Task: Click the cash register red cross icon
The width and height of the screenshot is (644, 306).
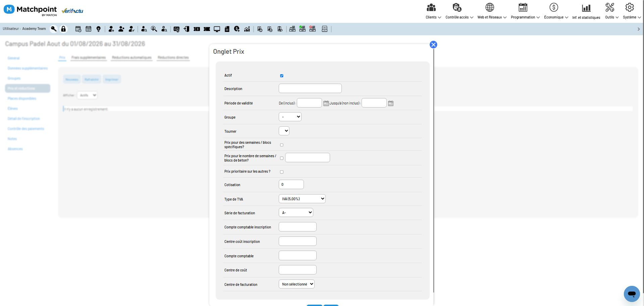Action: (x=313, y=29)
